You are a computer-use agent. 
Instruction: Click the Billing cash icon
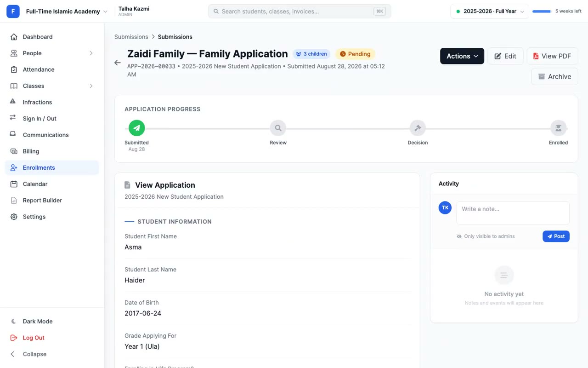point(13,151)
